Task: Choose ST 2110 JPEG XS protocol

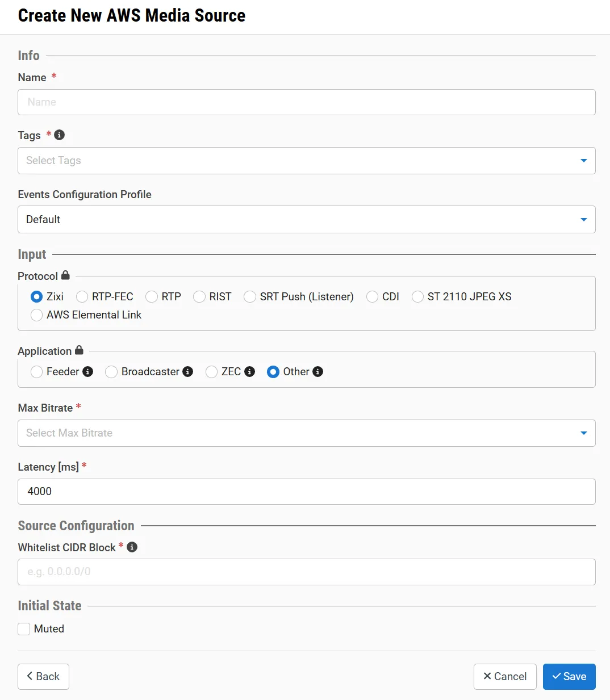Action: tap(418, 297)
